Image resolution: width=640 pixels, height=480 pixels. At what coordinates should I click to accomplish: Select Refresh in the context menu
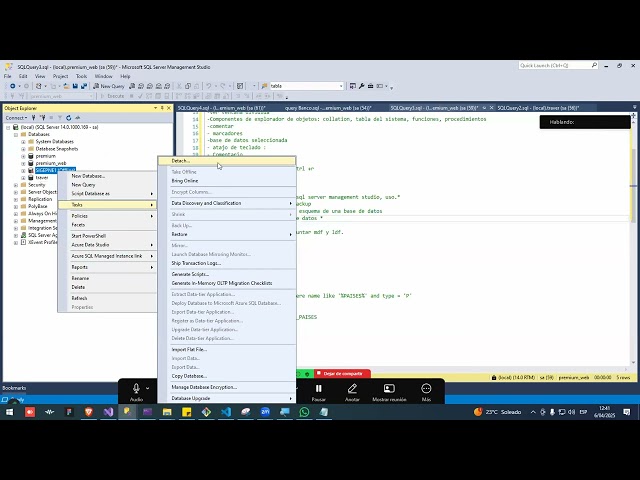tap(107, 298)
